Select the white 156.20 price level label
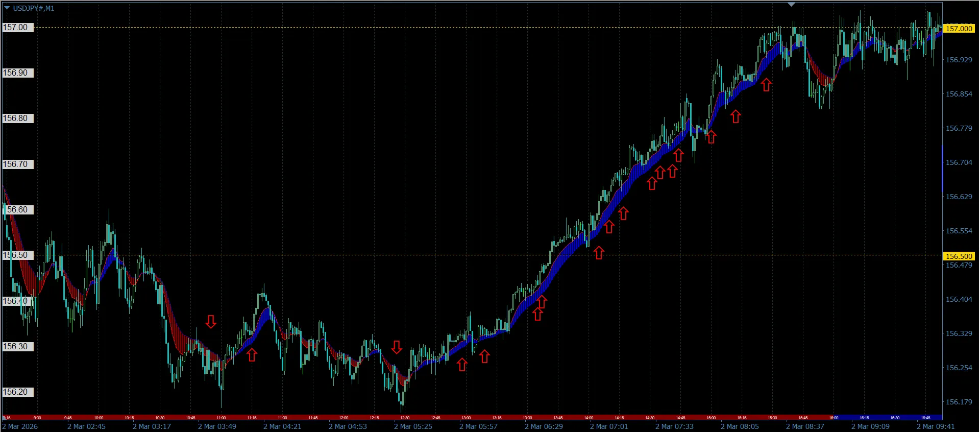This screenshot has height=432, width=980. coord(17,392)
